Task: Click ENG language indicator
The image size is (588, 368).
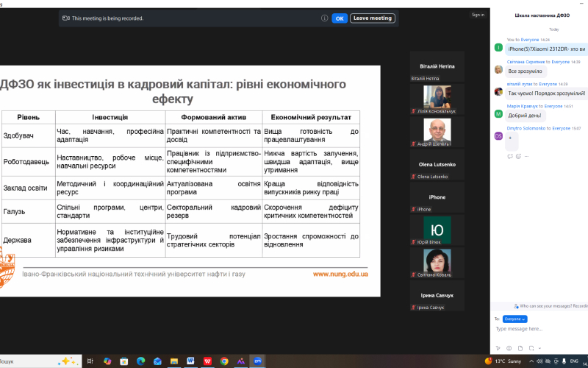Action: 574,361
